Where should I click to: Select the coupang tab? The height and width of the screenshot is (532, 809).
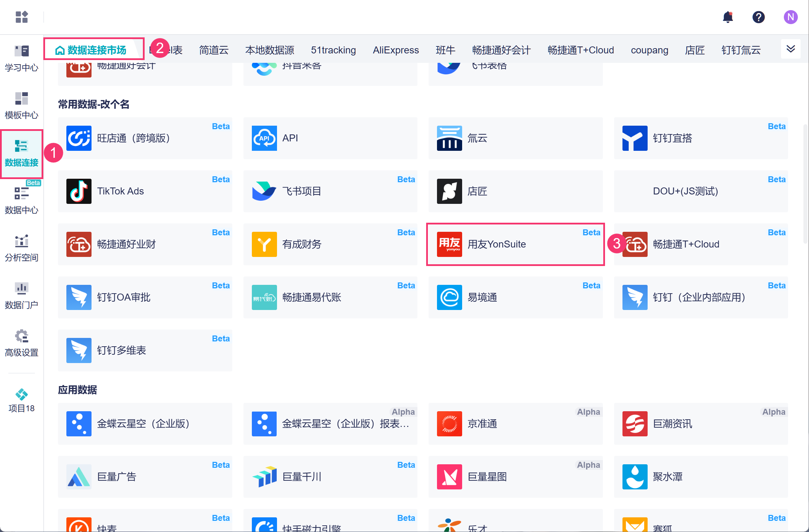pos(650,50)
